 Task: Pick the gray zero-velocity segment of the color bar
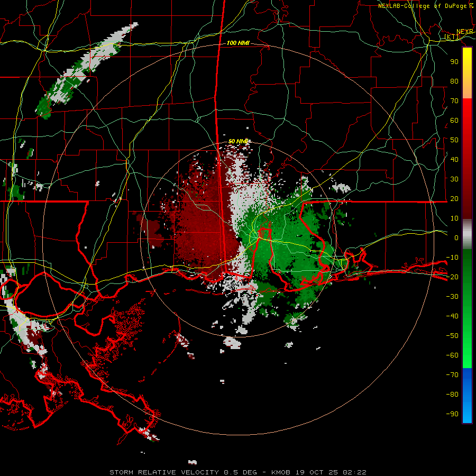point(467,234)
